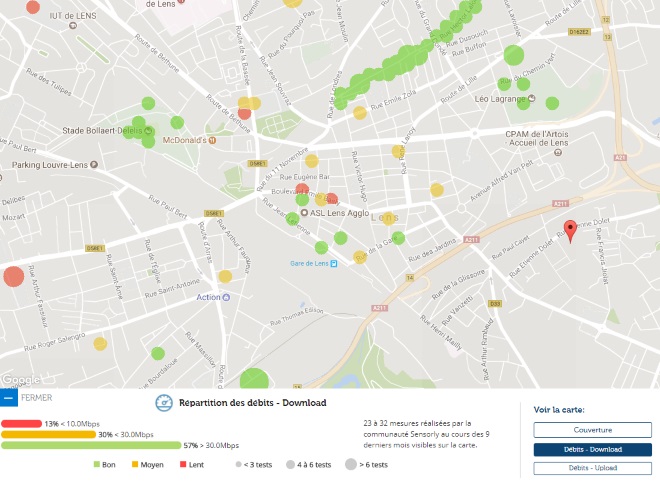The width and height of the screenshot is (660, 489).
Task: Click the McDonald's restaurant icon on map
Action: click(212, 141)
